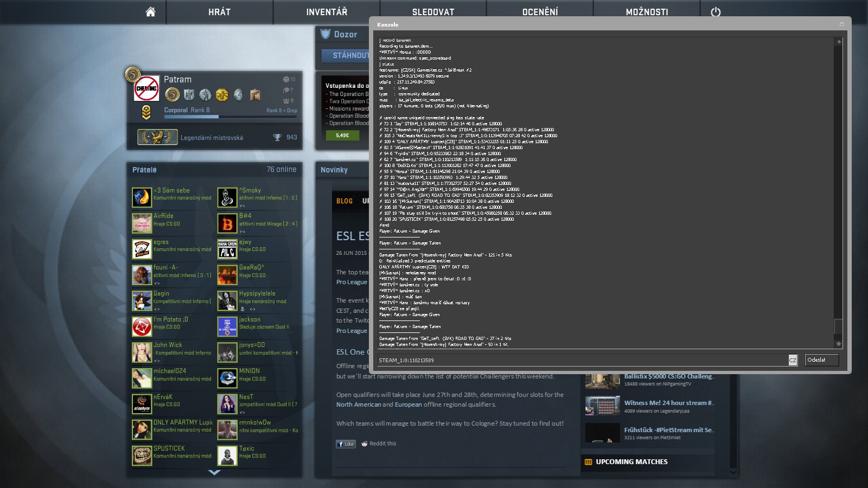The image size is (868, 488).
Task: Toggle the CZ keyboard language indicator
Action: [x=793, y=360]
